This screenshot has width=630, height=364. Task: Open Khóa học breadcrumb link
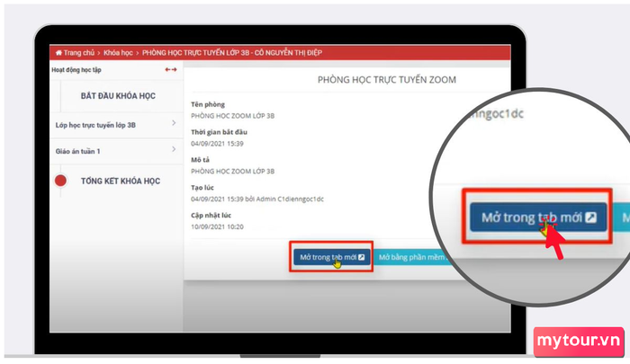coord(118,52)
